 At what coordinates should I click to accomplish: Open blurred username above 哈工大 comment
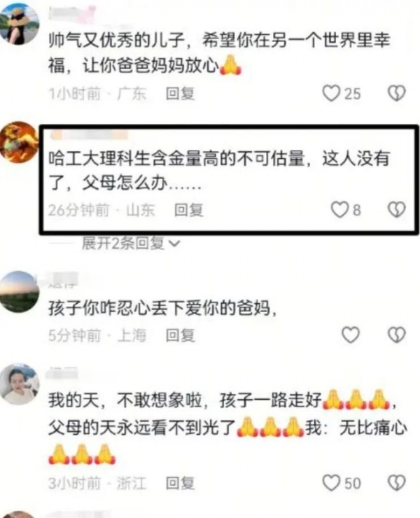(x=89, y=135)
